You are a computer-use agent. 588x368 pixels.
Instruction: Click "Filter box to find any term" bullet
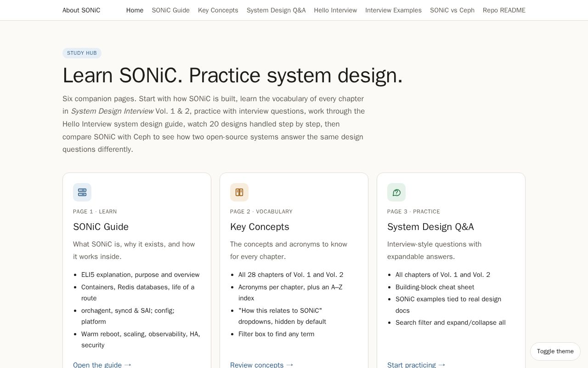pyautogui.click(x=277, y=334)
